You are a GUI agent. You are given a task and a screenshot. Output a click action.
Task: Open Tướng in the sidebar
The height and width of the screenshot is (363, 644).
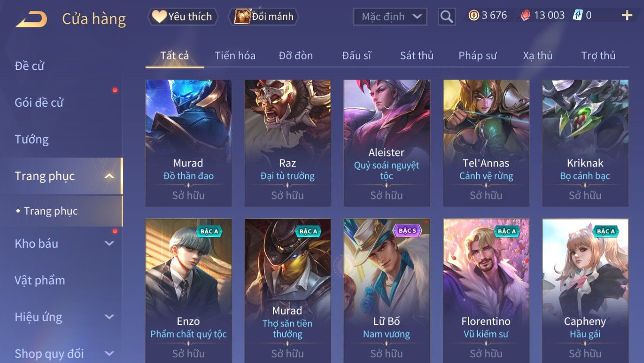click(32, 139)
